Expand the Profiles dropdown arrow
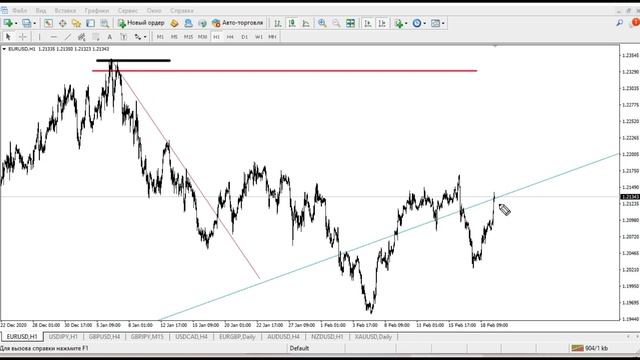Image resolution: width=640 pixels, height=360 pixels. (x=34, y=24)
